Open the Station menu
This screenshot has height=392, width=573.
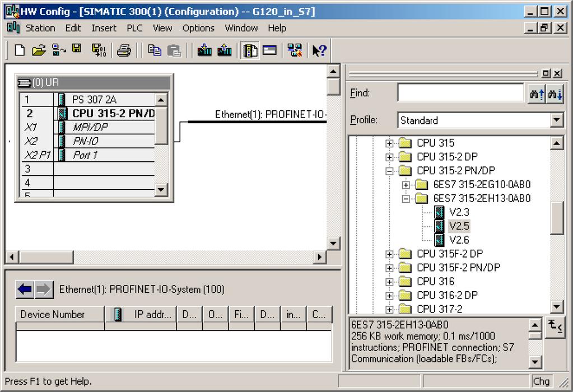click(x=40, y=28)
